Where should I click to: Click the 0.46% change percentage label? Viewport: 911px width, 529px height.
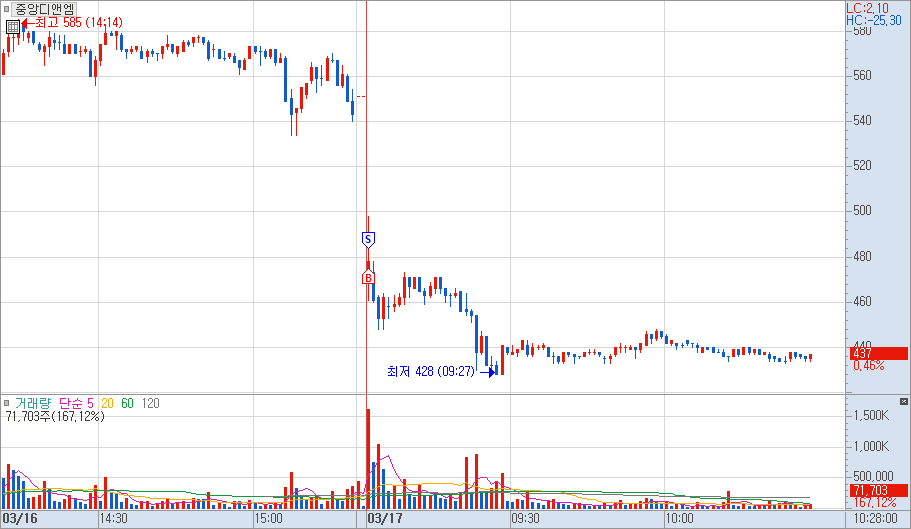tap(869, 366)
